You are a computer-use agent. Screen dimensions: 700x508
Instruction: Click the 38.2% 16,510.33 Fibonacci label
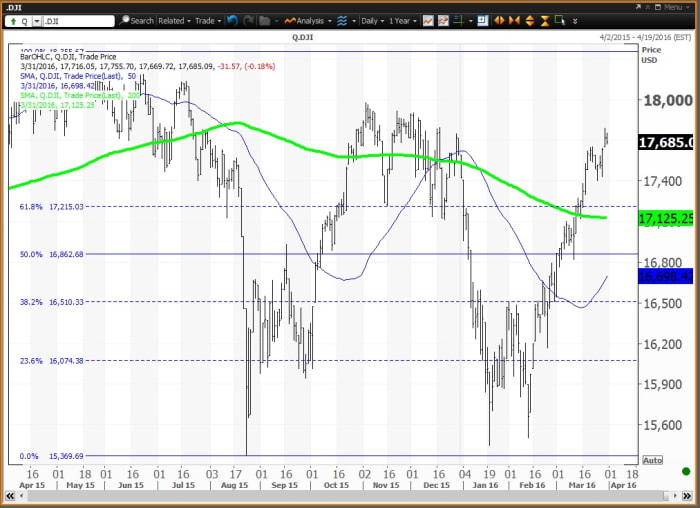[x=51, y=302]
